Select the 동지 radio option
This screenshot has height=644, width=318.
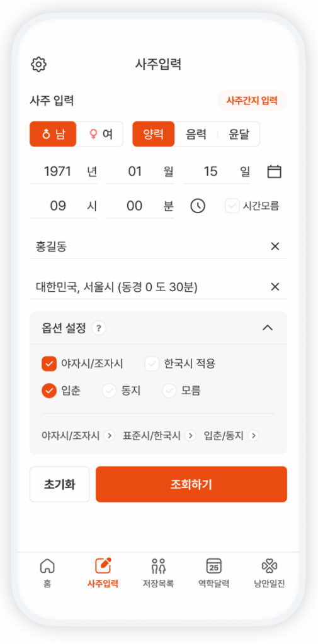109,391
